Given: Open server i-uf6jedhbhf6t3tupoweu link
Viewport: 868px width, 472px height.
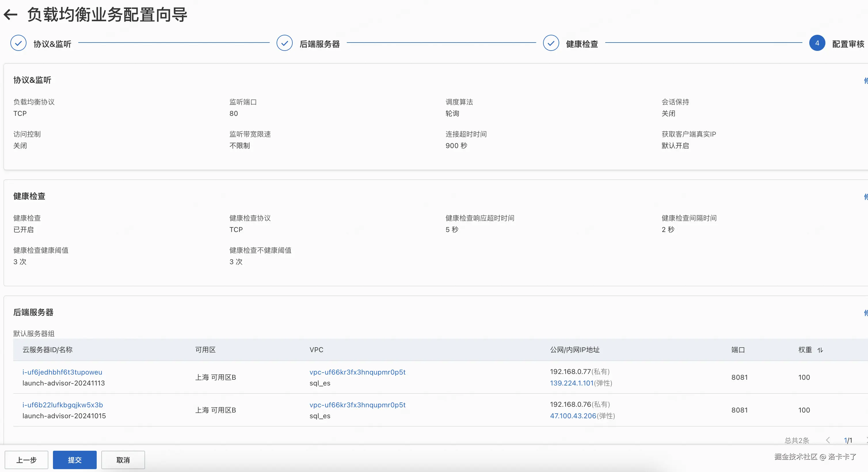Looking at the screenshot, I should point(62,372).
